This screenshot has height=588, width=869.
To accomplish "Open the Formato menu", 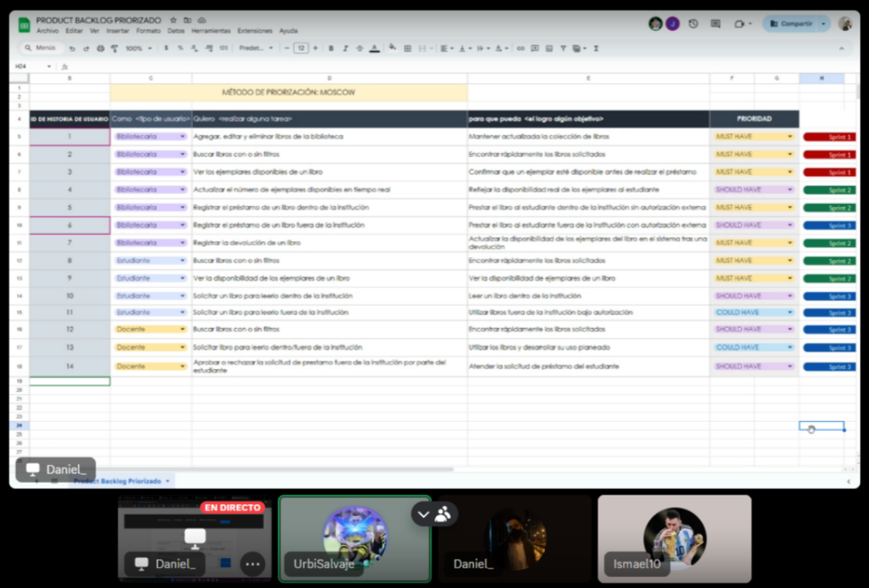I will click(x=148, y=31).
